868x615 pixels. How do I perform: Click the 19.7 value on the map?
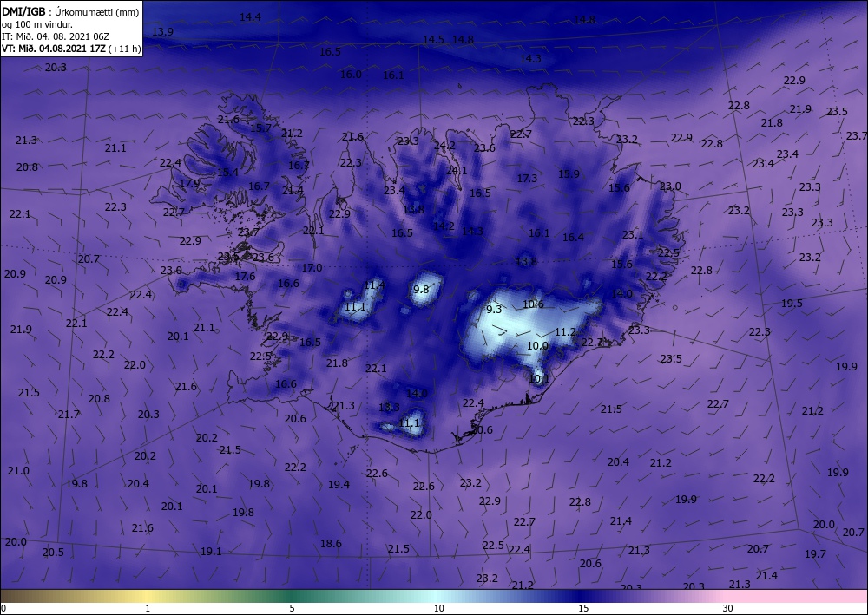[815, 553]
